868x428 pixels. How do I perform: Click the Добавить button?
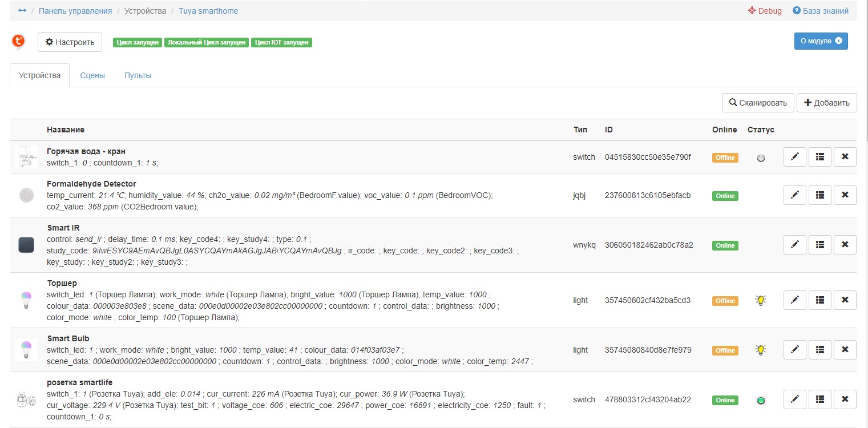tap(826, 103)
